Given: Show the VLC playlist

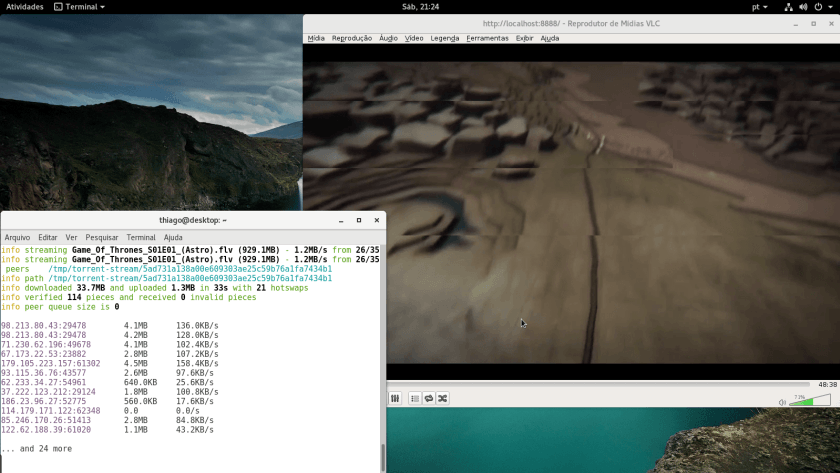Looking at the screenshot, I should tap(415, 398).
